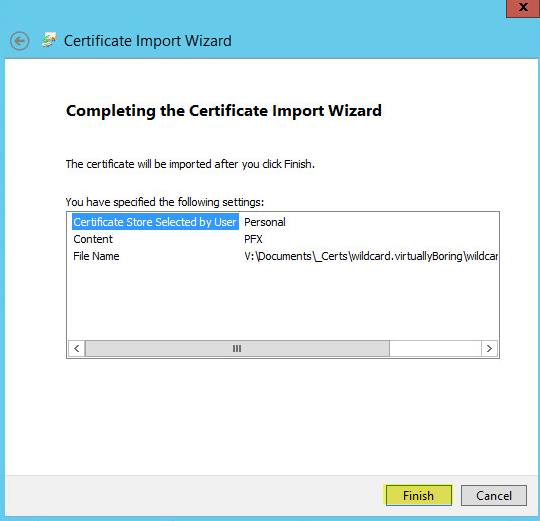The image size is (540, 521).
Task: Click the Certificate Import Wizard title icon
Action: click(49, 40)
